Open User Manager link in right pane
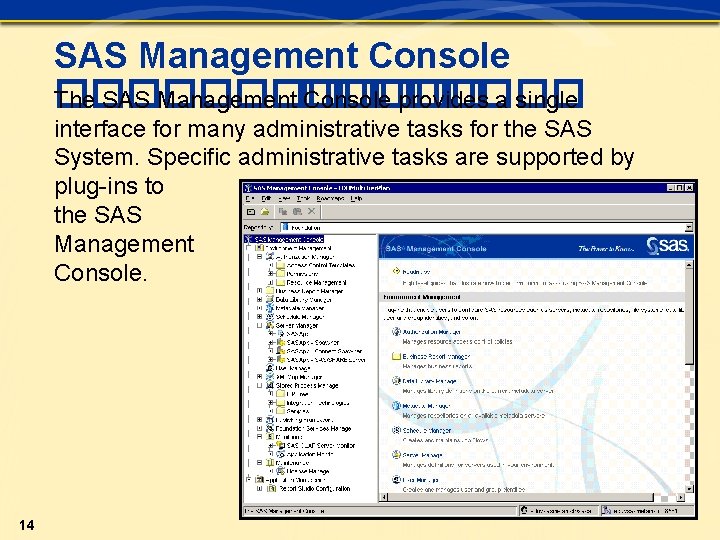 point(421,480)
